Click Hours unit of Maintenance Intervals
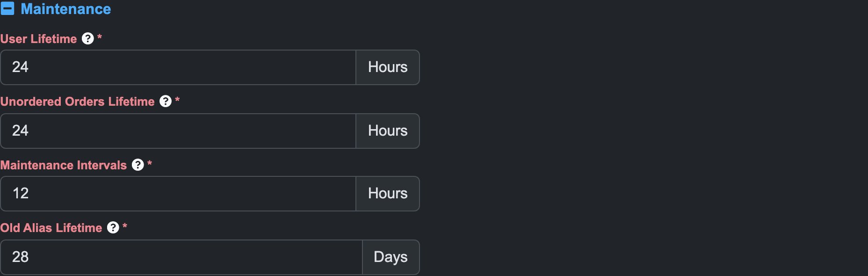The width and height of the screenshot is (868, 276). pyautogui.click(x=388, y=194)
